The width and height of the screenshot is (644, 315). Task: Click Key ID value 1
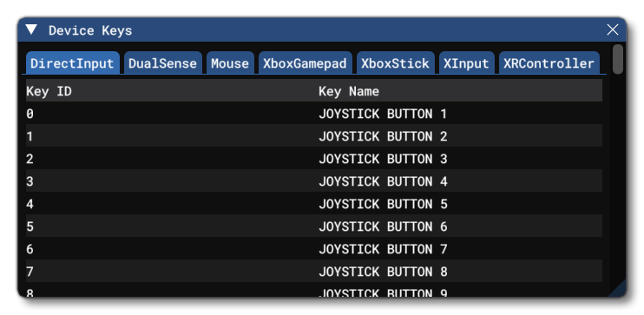pos(30,136)
